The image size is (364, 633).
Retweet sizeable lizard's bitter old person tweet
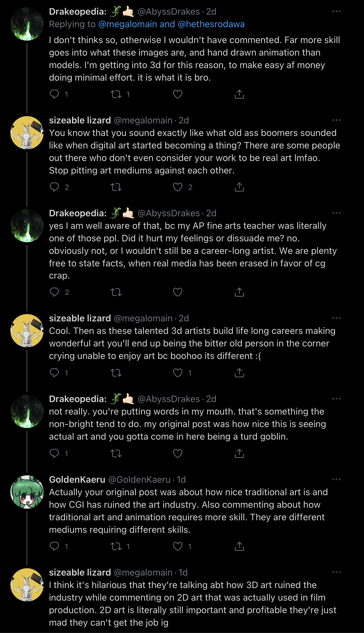tap(116, 373)
